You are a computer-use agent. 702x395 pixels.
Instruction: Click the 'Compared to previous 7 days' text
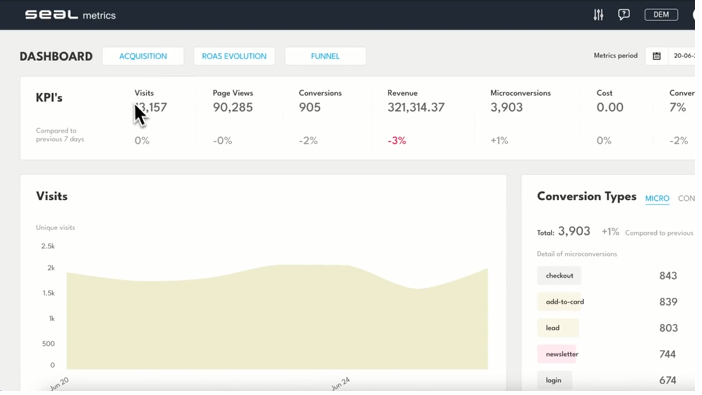point(60,135)
